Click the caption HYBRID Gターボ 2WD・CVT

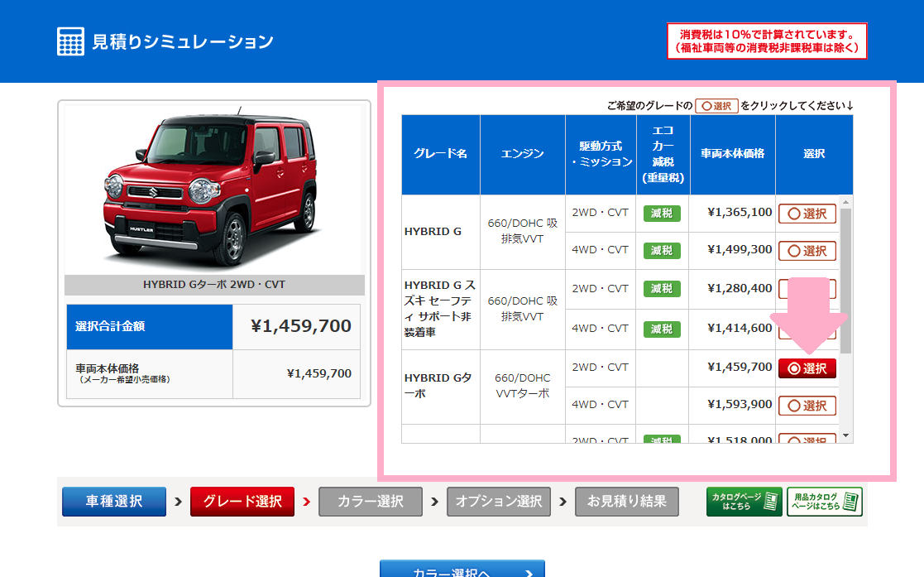pyautogui.click(x=214, y=285)
